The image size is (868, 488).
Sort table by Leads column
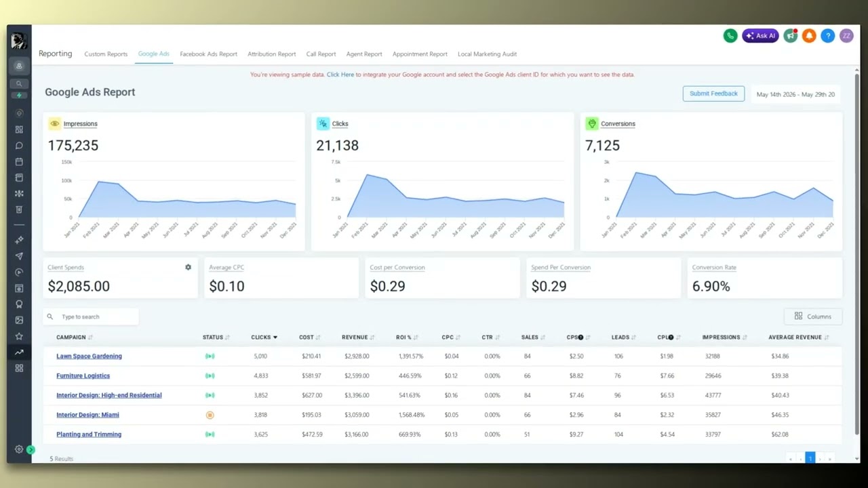coord(625,337)
